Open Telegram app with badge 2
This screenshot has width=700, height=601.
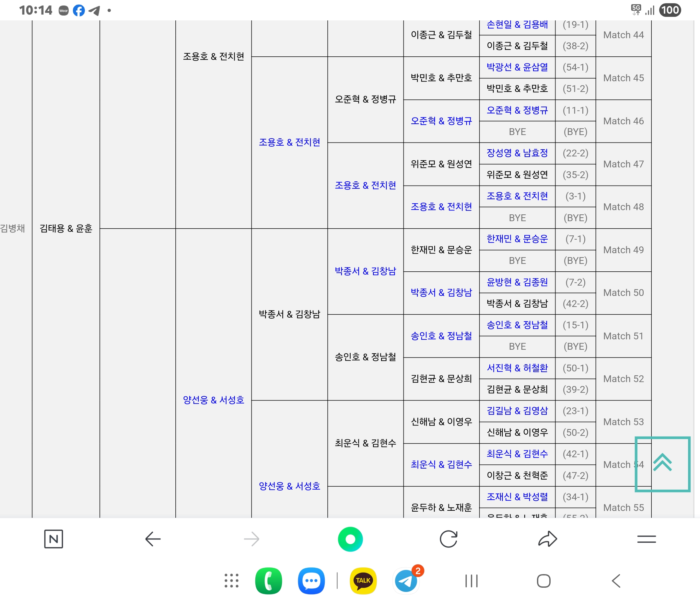406,580
